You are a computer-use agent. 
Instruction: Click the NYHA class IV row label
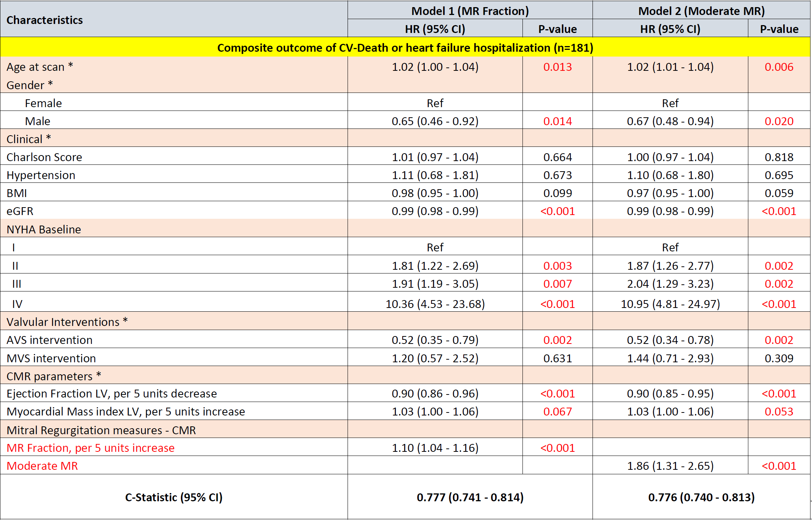pyautogui.click(x=17, y=304)
